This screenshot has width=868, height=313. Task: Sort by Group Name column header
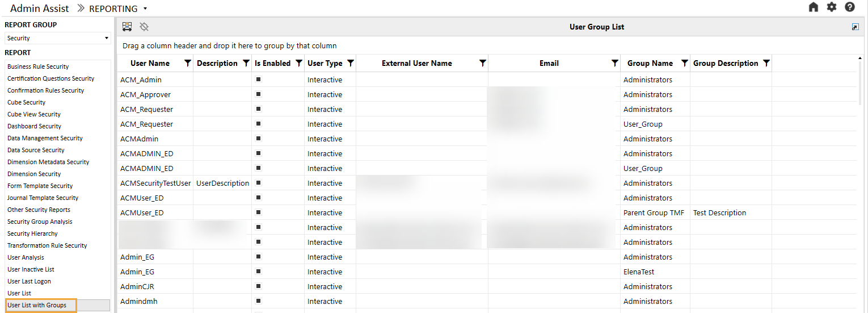[650, 63]
